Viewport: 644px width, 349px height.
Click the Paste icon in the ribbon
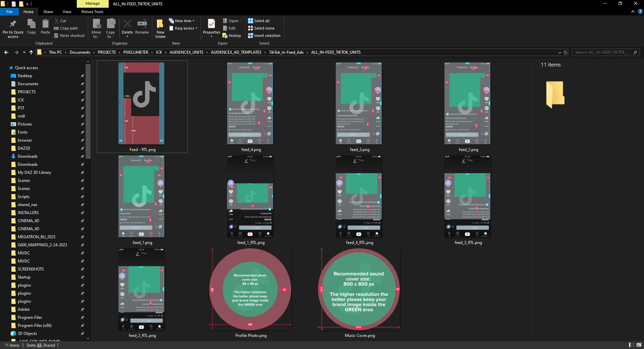(45, 24)
